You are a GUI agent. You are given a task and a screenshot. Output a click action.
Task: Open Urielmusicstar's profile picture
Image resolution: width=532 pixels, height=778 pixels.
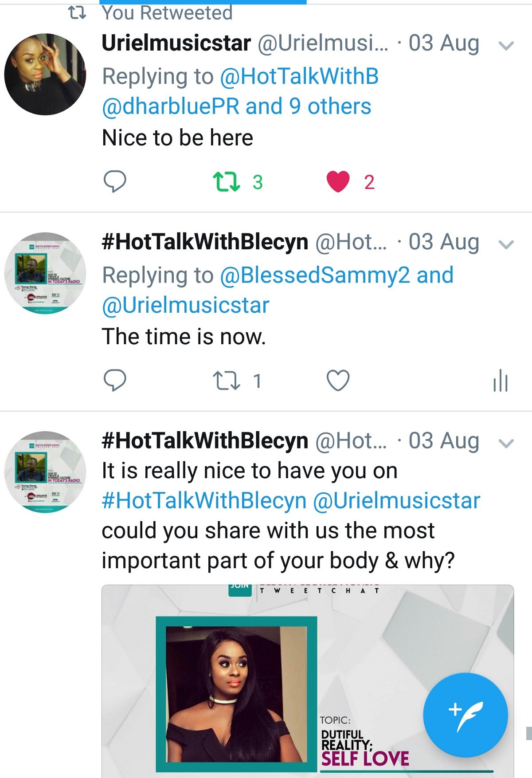coord(45,74)
